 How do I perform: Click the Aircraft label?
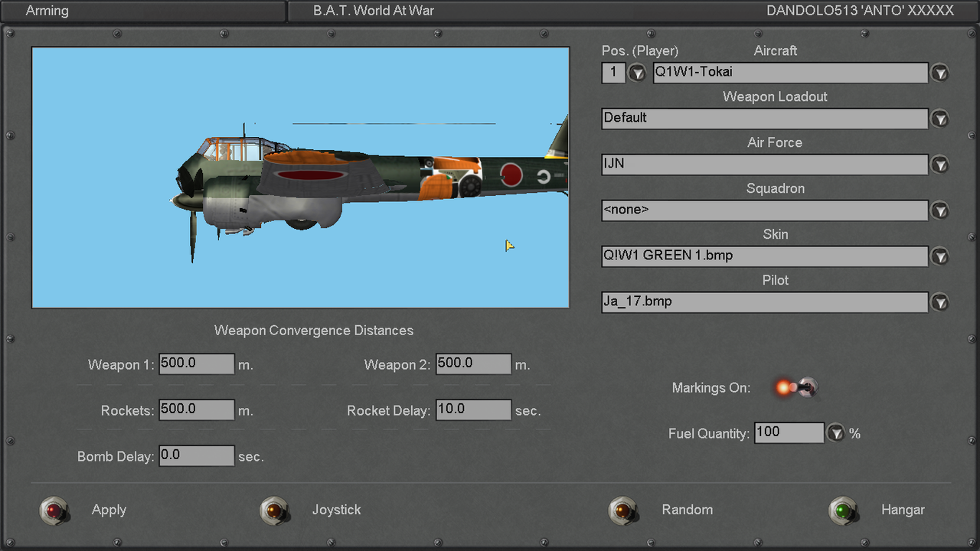tap(776, 51)
